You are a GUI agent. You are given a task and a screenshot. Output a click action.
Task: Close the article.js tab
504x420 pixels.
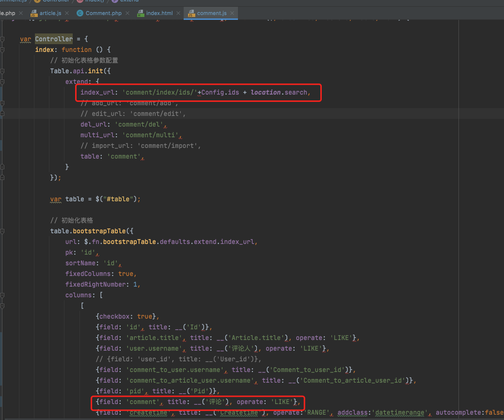[x=66, y=13]
